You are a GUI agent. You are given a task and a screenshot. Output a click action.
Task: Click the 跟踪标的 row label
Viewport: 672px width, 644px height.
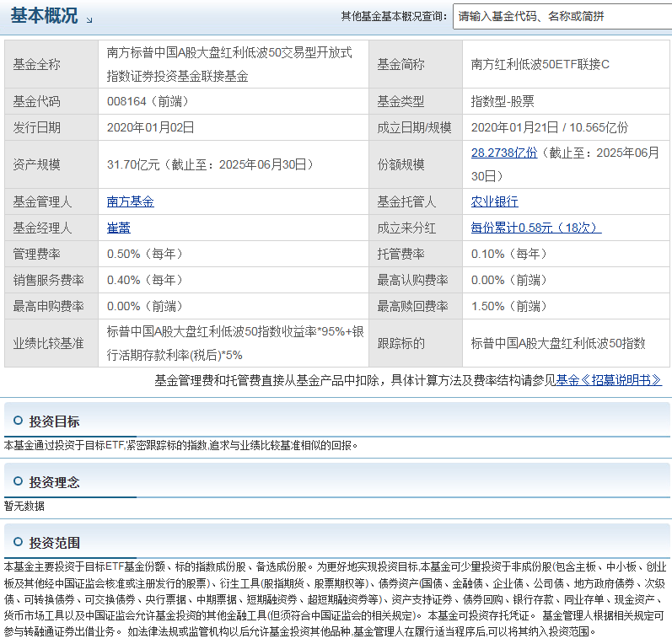tap(401, 343)
